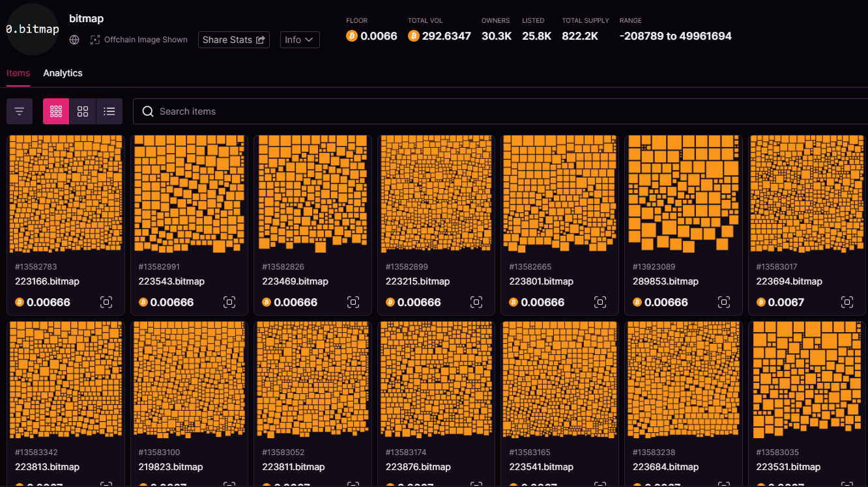
Task: Open 223801.bitmap thumbnail image
Action: pos(560,194)
